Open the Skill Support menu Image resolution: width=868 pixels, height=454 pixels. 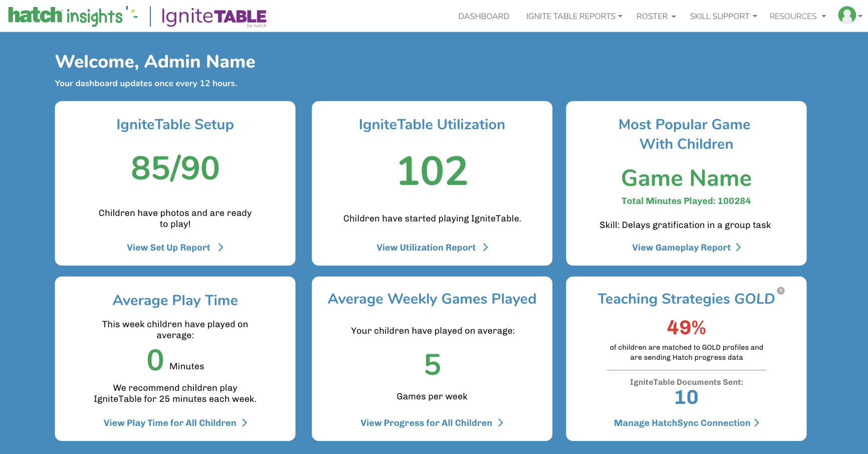723,16
